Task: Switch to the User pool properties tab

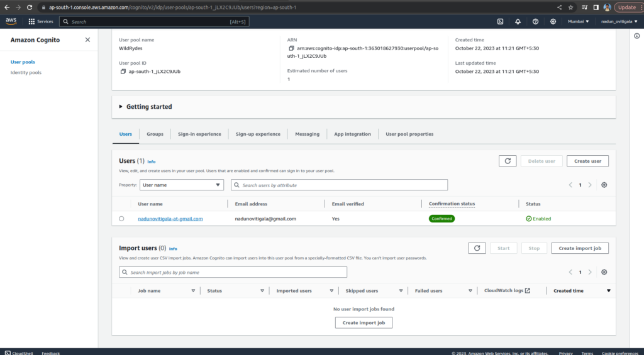Action: click(x=409, y=134)
